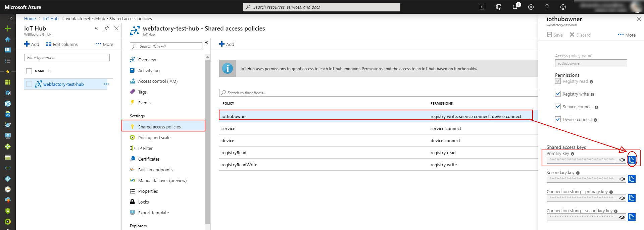Copy the Primary key to clipboard
Screen dimensions: 644x230
point(632,160)
